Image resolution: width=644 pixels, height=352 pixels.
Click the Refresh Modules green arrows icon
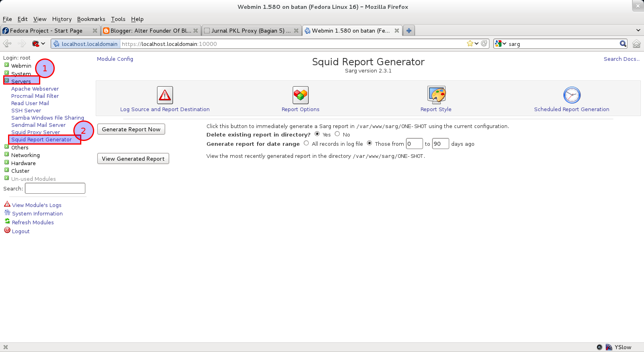pos(7,222)
